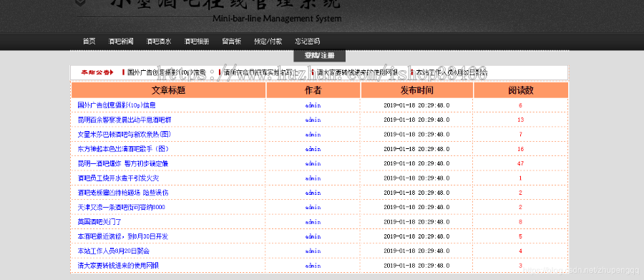Click read count 2 in 天津又添一条酒吧街 row
644x280 pixels.
pyautogui.click(x=520, y=207)
